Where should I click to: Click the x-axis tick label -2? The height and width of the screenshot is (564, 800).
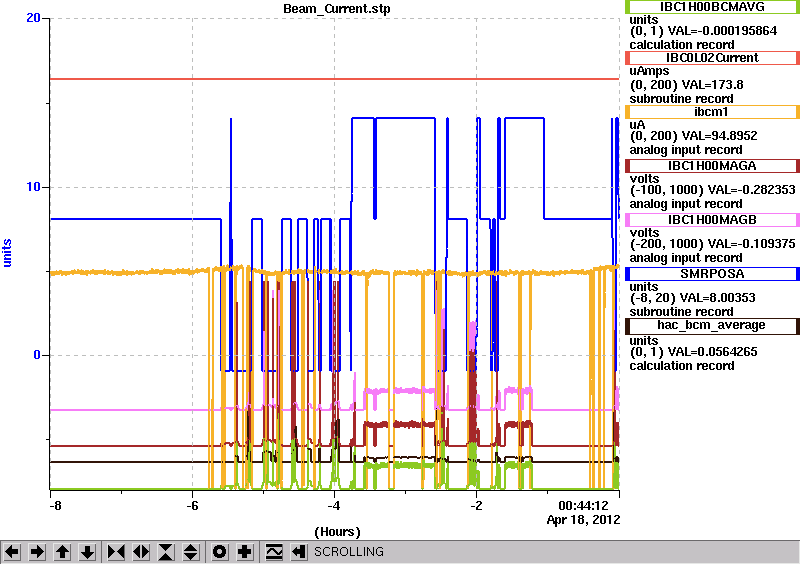pos(476,506)
